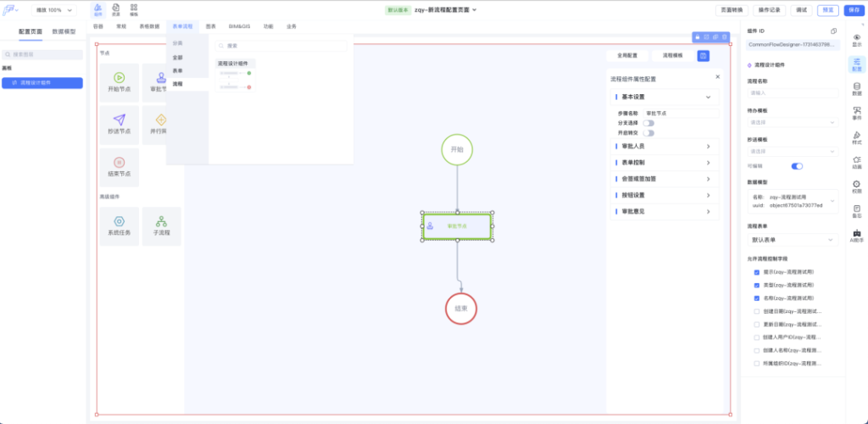868x424 pixels.
Task: Click the 结束节点 end node icon
Action: [x=120, y=163]
